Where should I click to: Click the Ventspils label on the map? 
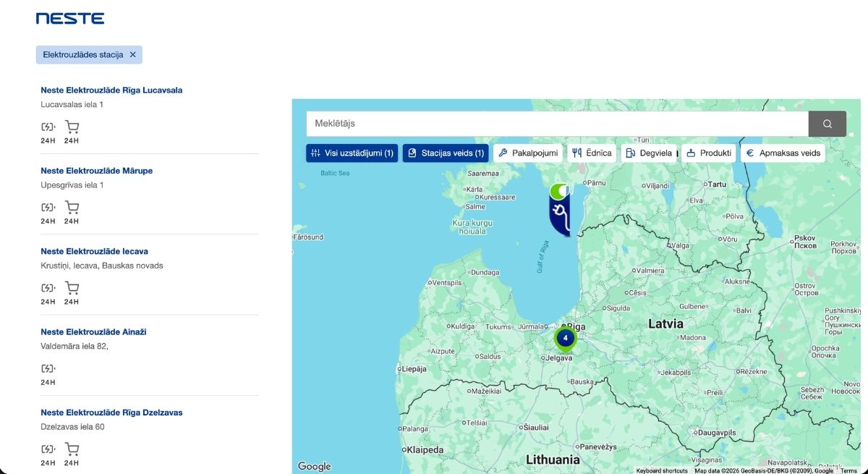click(x=447, y=282)
